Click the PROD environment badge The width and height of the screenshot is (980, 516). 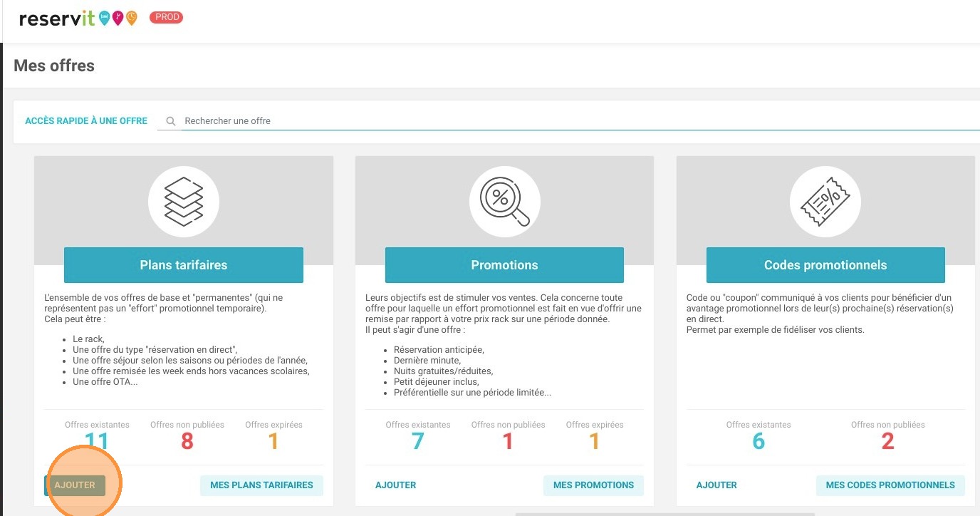[x=166, y=18]
